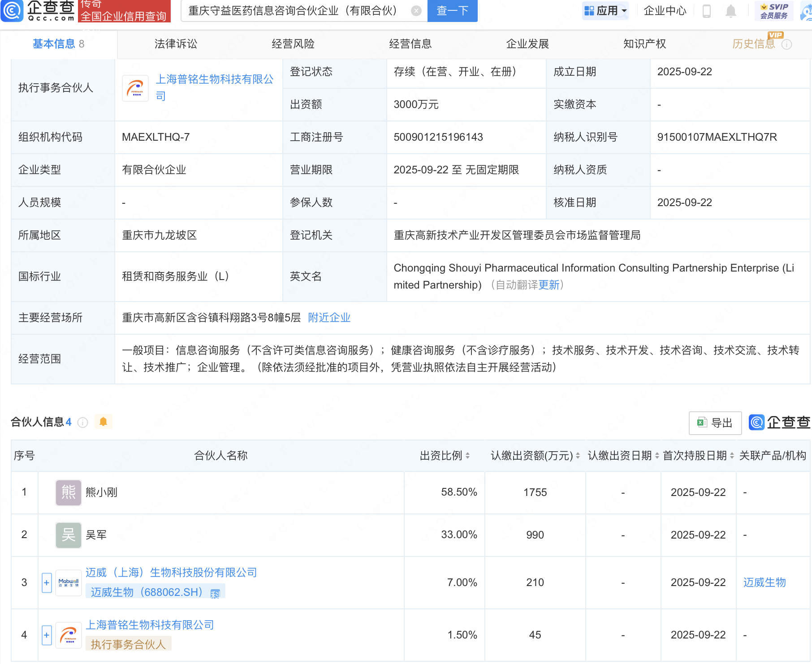Click the mobile phone icon
The image size is (812, 664).
pos(707,11)
